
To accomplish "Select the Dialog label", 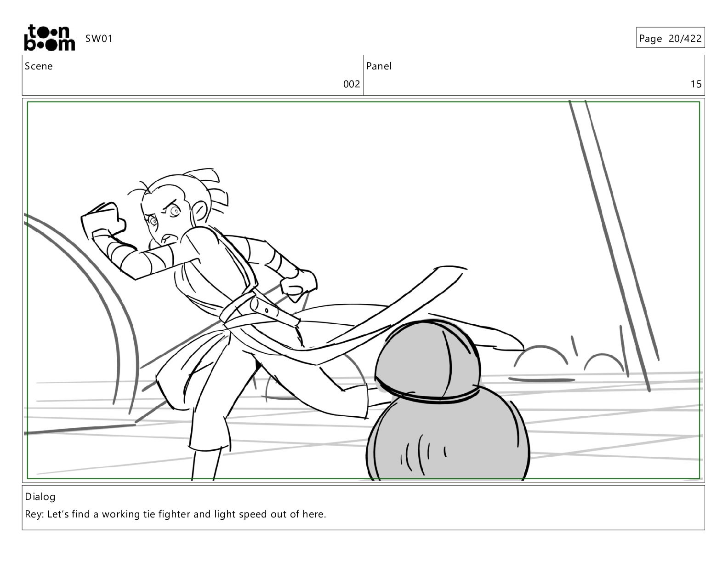I will click(x=40, y=497).
